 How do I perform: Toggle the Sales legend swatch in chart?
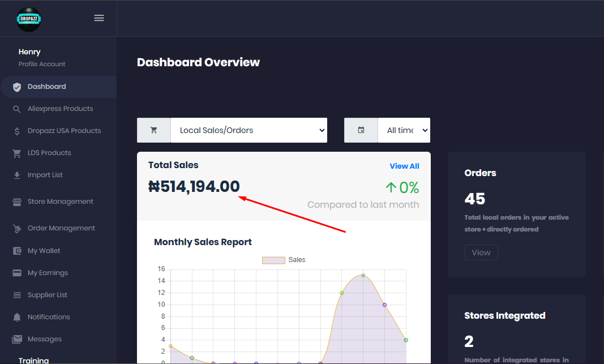click(273, 260)
